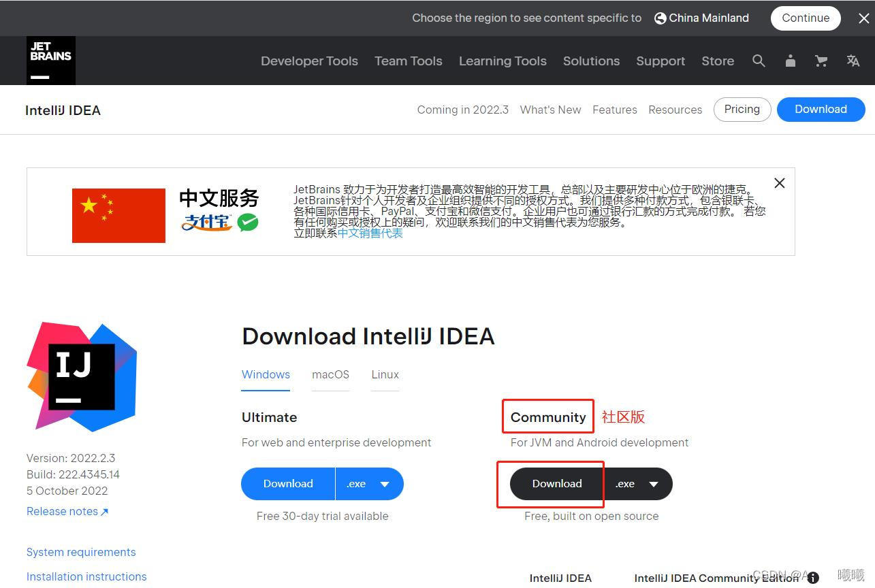The height and width of the screenshot is (588, 875).
Task: Click the 中文服务 heading text
Action: [x=219, y=198]
